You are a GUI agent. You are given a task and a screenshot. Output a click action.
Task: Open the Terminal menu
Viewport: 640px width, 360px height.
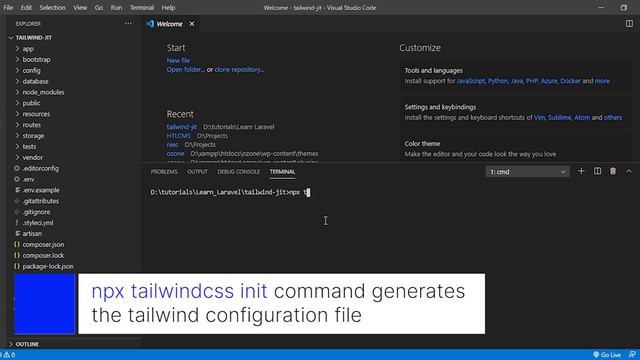click(142, 8)
